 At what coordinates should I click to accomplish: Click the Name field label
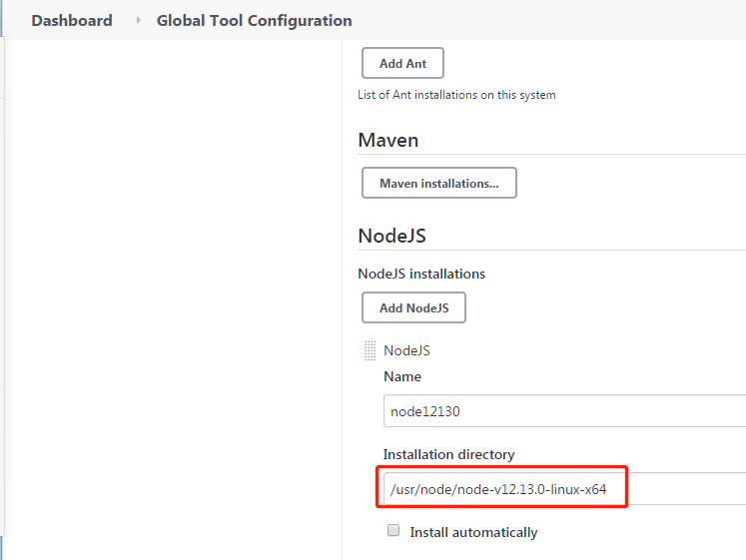[402, 376]
